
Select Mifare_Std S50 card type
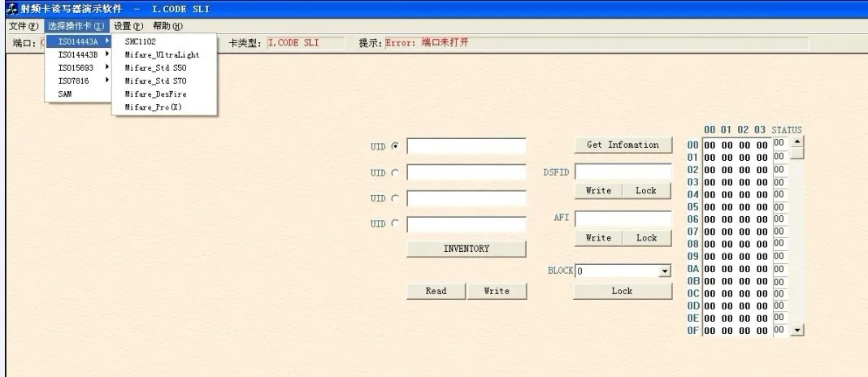coord(164,67)
